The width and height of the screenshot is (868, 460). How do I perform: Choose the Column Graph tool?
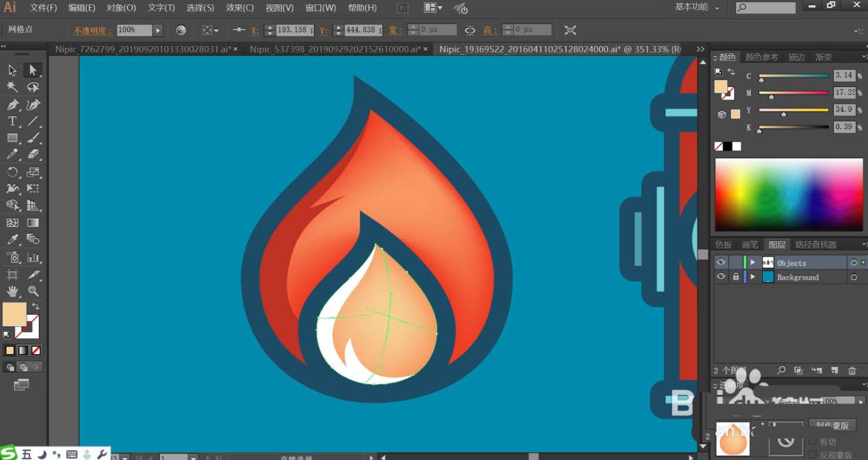33,257
